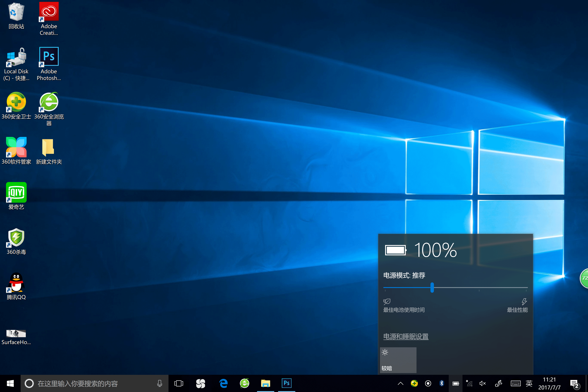Open Task View from the taskbar
The image size is (588, 392).
[x=179, y=383]
